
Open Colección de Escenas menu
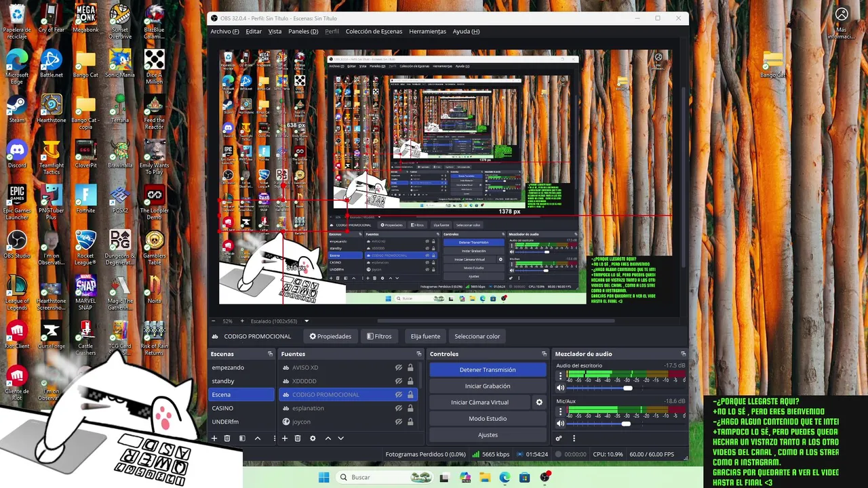[374, 31]
